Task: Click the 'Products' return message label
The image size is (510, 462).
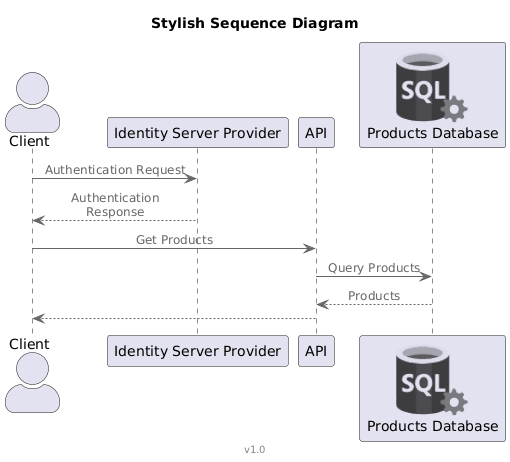Action: (374, 296)
